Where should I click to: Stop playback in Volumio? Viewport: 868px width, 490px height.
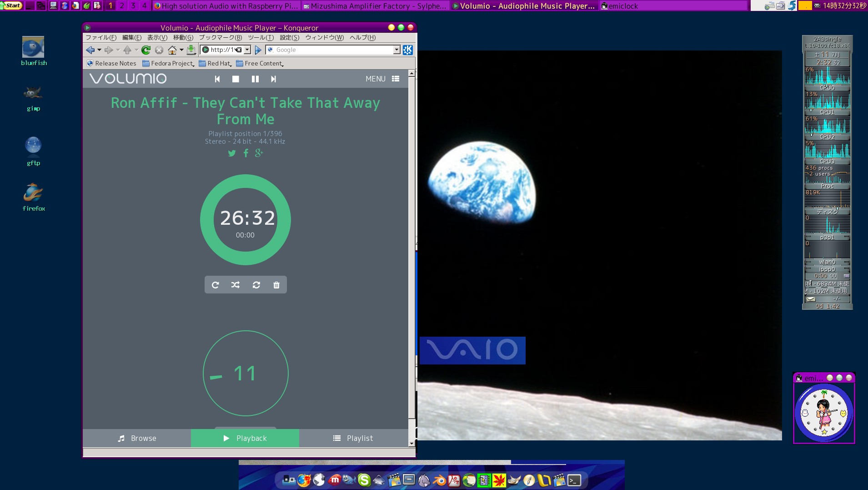tap(236, 79)
